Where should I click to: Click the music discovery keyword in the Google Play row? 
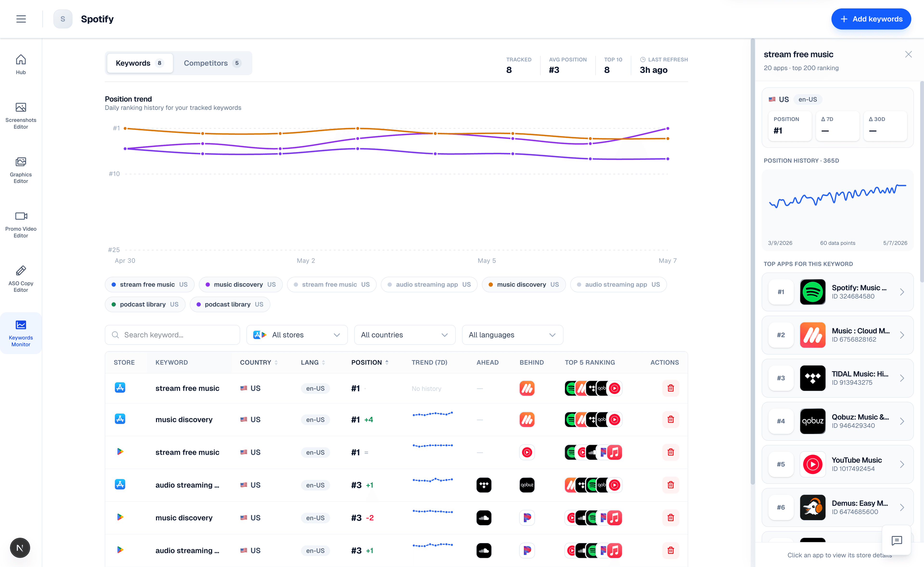(184, 517)
